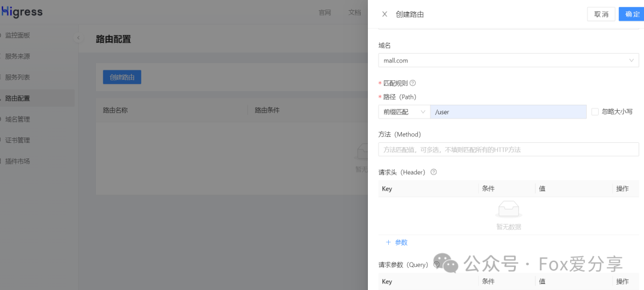
Task: Click the plus icon beside 参数
Action: [388, 242]
